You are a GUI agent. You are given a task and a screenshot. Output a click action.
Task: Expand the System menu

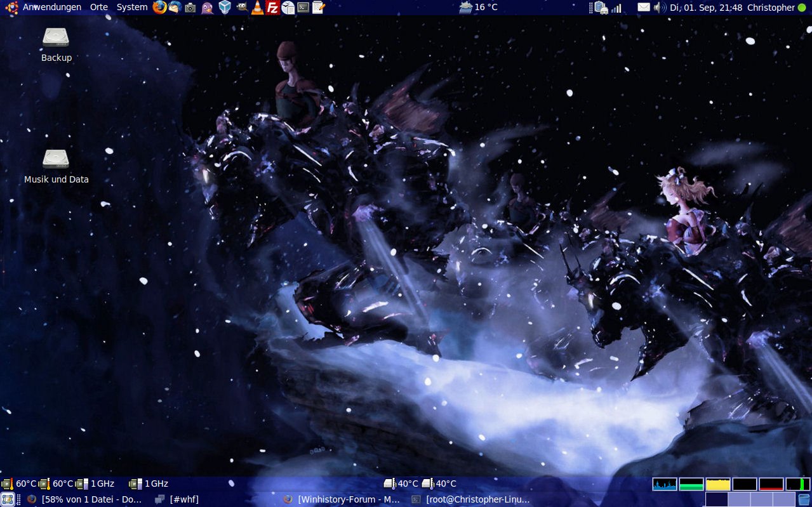[131, 8]
